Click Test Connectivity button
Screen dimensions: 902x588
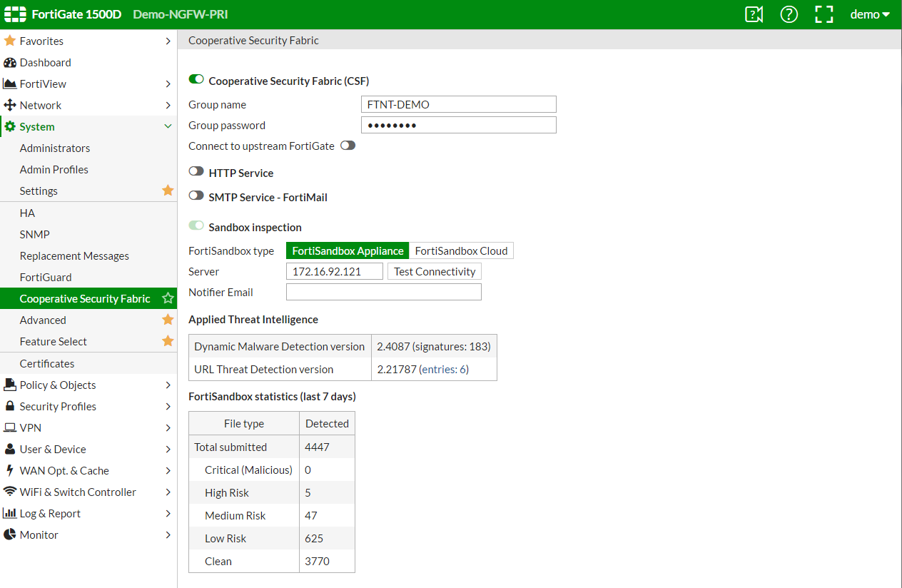[x=435, y=271]
